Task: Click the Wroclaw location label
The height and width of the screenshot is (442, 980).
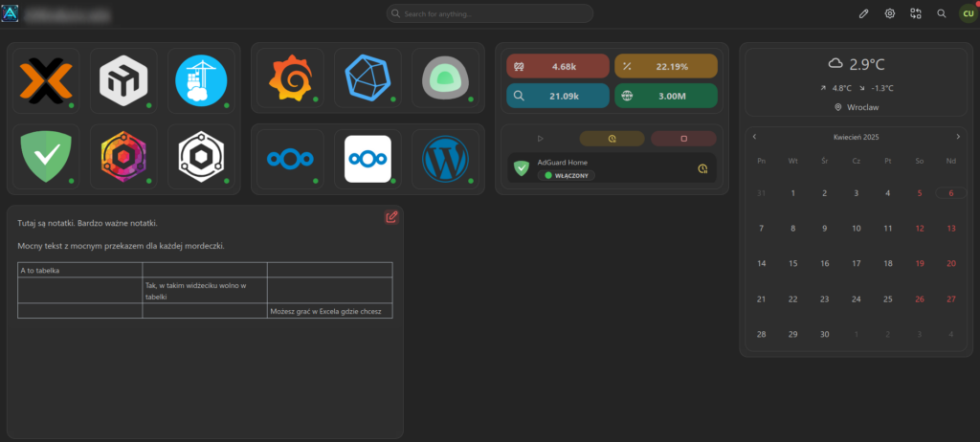Action: pos(862,107)
